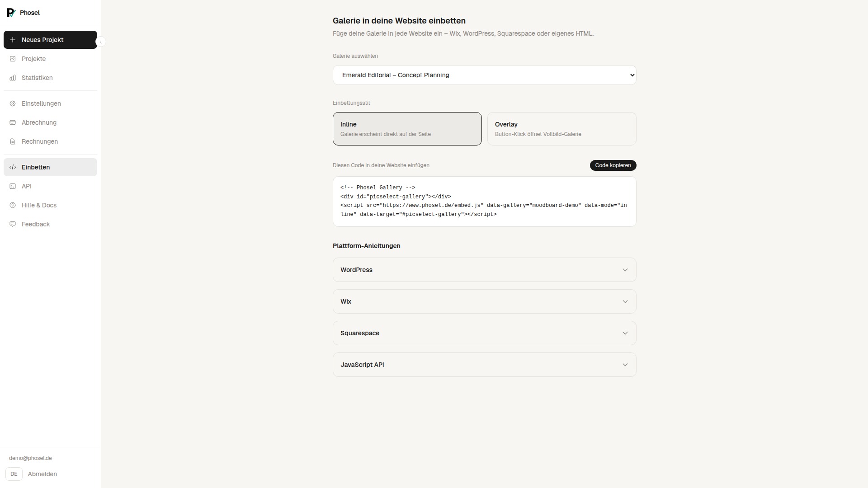Click the Statistiken bar chart icon
The image size is (868, 488).
coord(13,78)
